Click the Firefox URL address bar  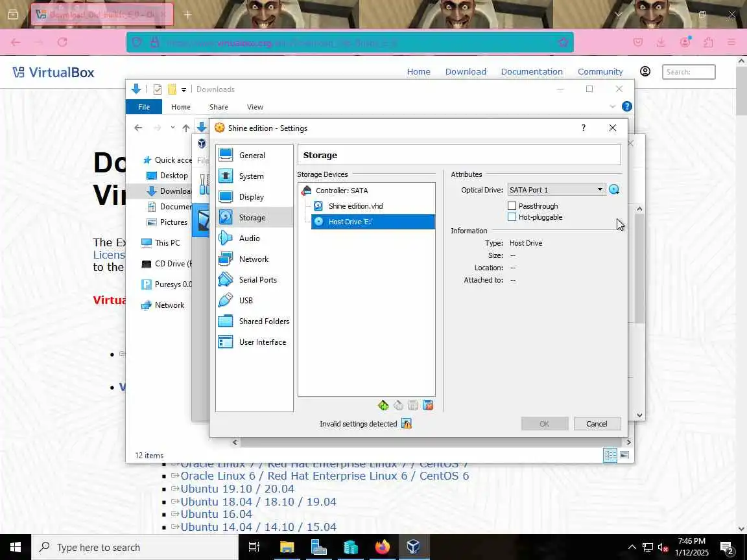(350, 43)
